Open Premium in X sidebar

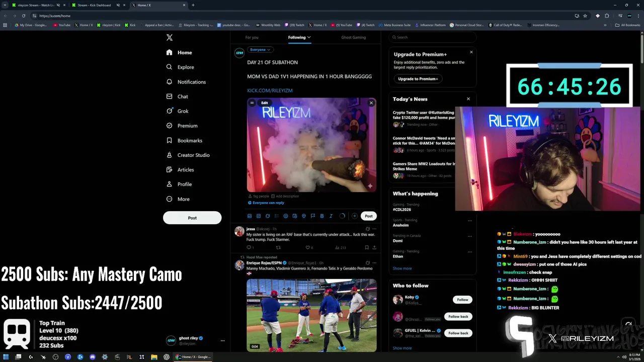(182, 126)
